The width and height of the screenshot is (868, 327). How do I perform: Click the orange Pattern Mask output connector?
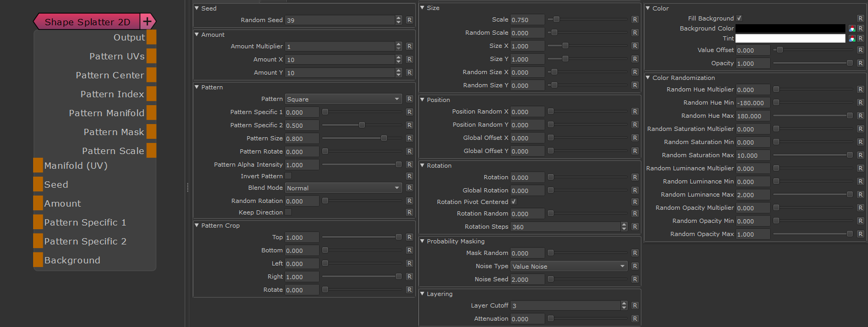pos(151,132)
